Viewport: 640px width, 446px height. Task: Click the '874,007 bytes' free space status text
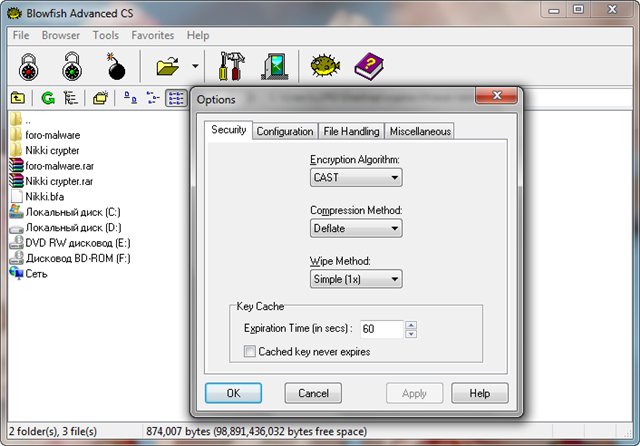pyautogui.click(x=256, y=431)
